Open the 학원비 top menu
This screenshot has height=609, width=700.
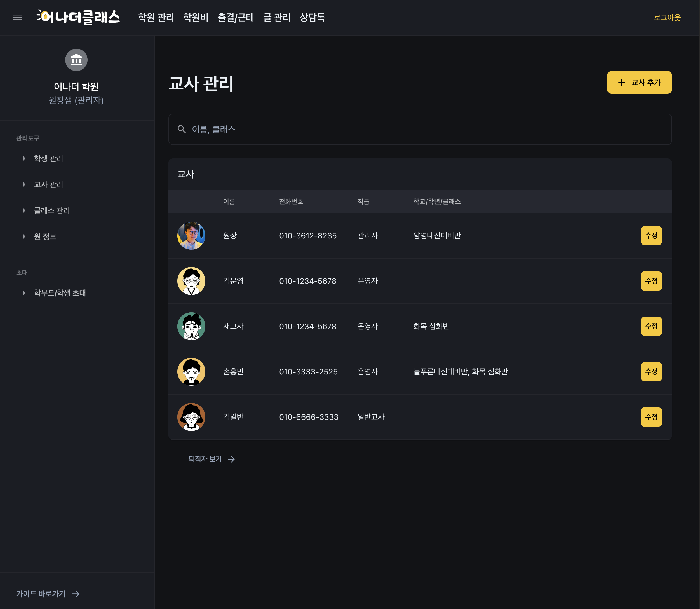[x=196, y=17]
